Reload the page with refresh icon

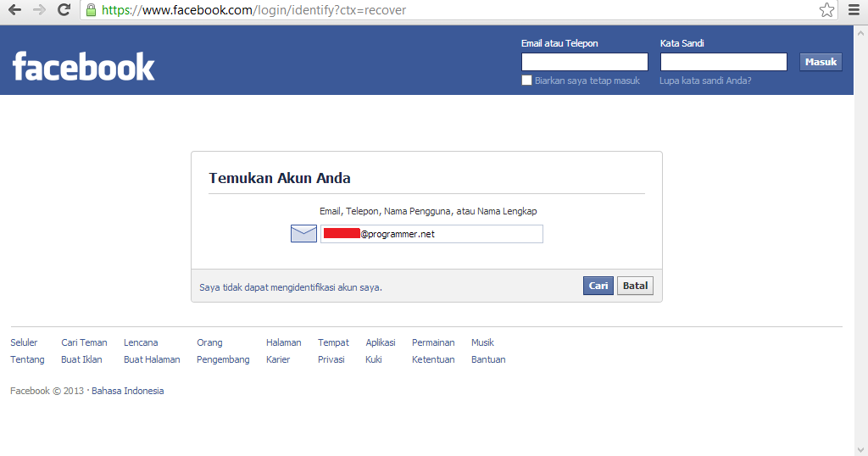[x=64, y=10]
